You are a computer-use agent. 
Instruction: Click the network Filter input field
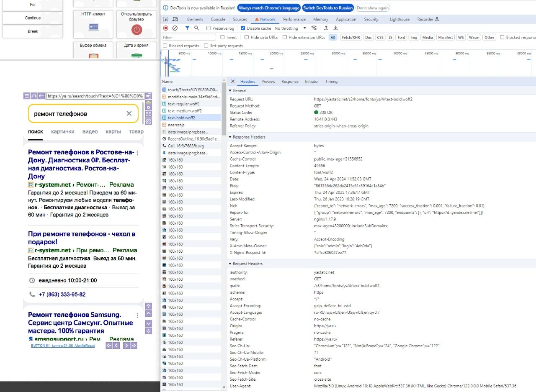[188, 37]
